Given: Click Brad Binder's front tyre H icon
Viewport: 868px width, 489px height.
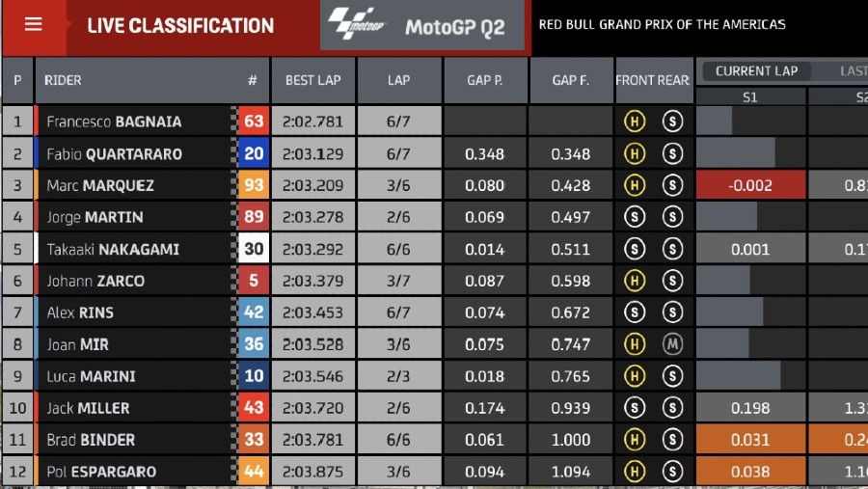Looking at the screenshot, I should click(x=635, y=440).
